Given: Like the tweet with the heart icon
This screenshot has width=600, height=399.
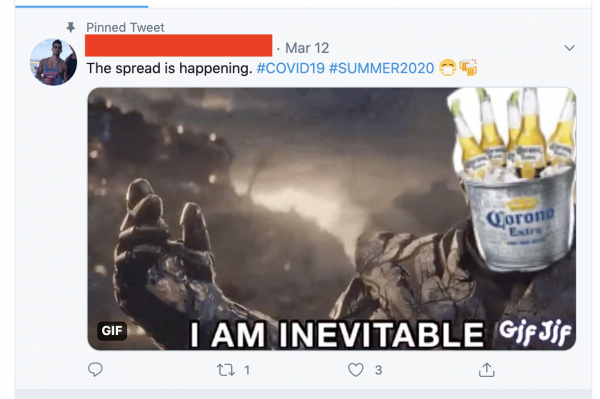Looking at the screenshot, I should coord(355,370).
